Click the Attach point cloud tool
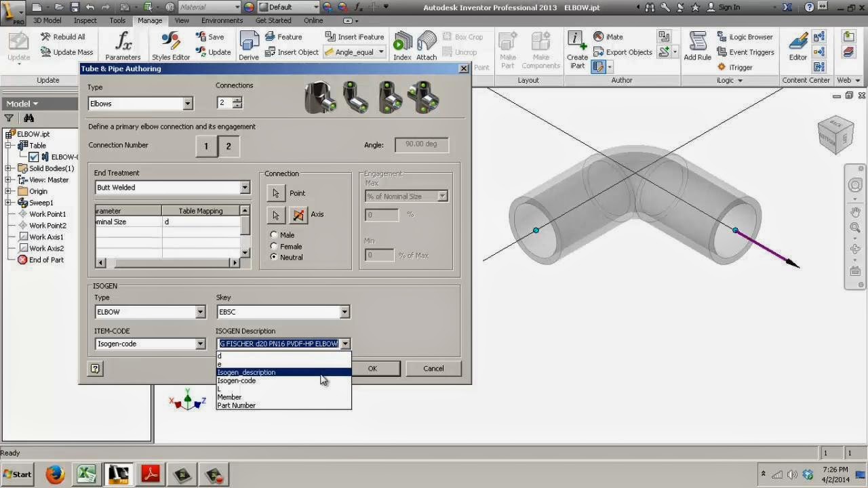This screenshot has width=868, height=488. coord(427,46)
